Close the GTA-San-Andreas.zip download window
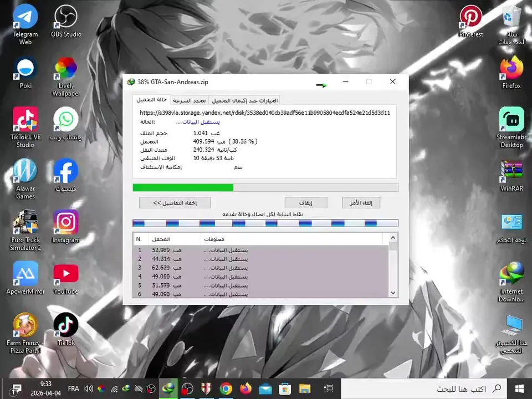This screenshot has height=399, width=532. [x=392, y=82]
